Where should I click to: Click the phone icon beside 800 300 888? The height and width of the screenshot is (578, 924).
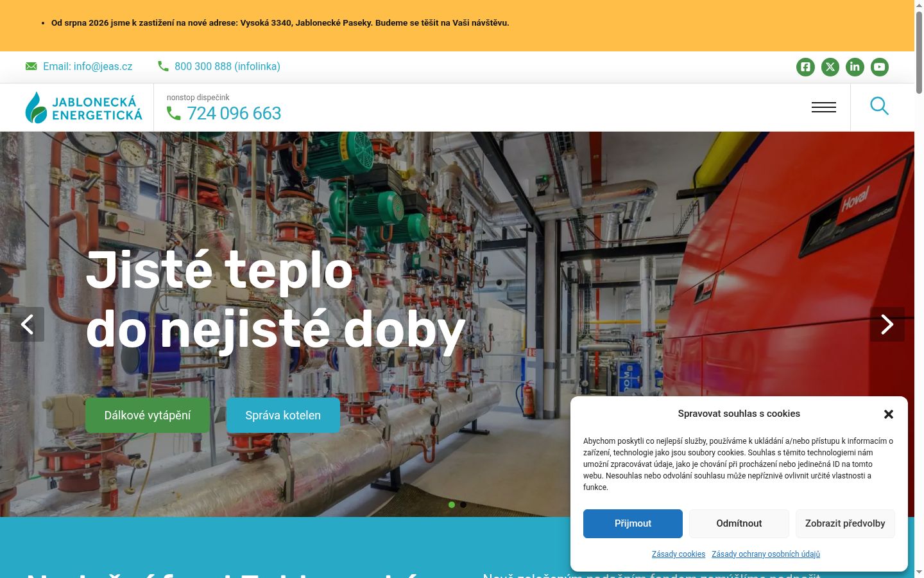tap(163, 66)
